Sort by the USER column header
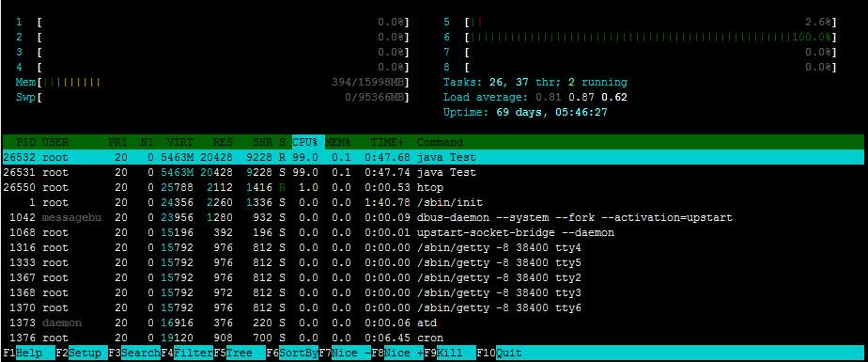 tap(55, 142)
